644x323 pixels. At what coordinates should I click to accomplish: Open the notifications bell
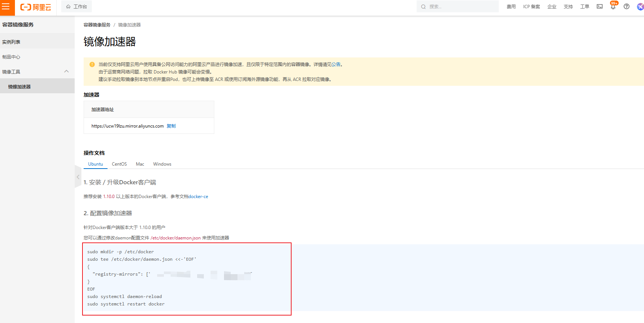click(613, 7)
